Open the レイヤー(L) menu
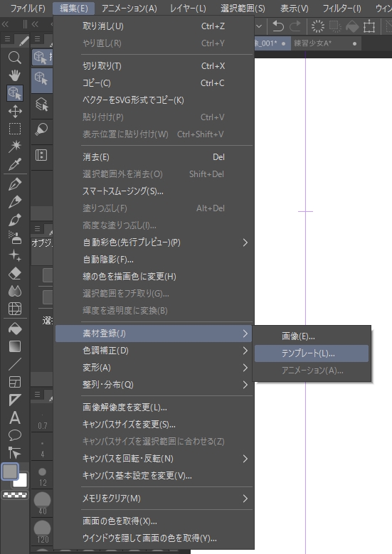This screenshot has width=392, height=554. coord(188,9)
